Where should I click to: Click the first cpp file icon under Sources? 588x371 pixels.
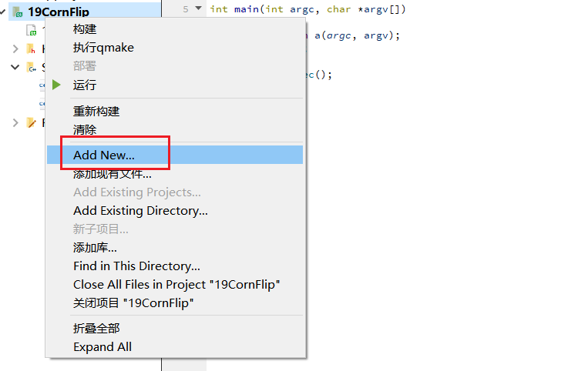tap(42, 85)
